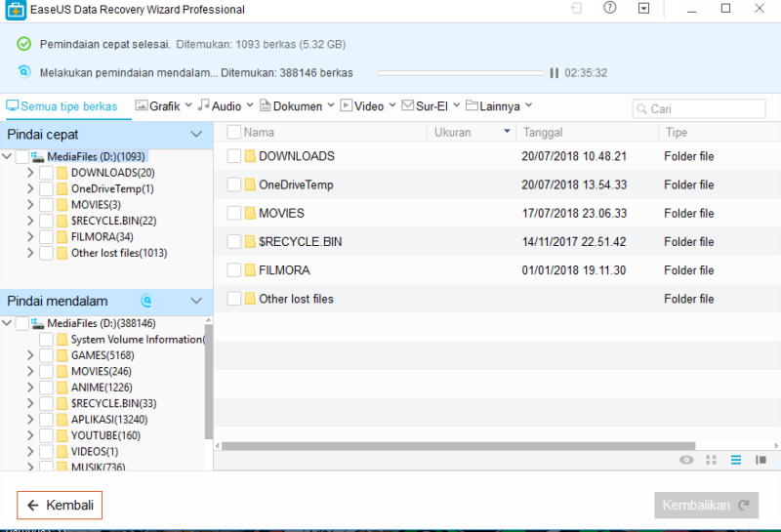Collapse the Pindai cepat panel
The image size is (781, 532).
click(x=196, y=135)
